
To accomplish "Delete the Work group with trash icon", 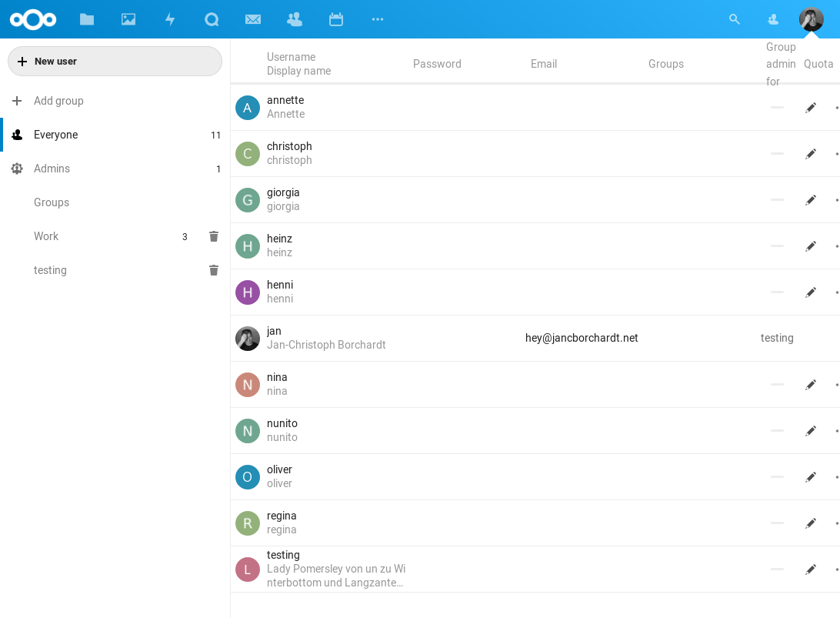I will (x=214, y=236).
